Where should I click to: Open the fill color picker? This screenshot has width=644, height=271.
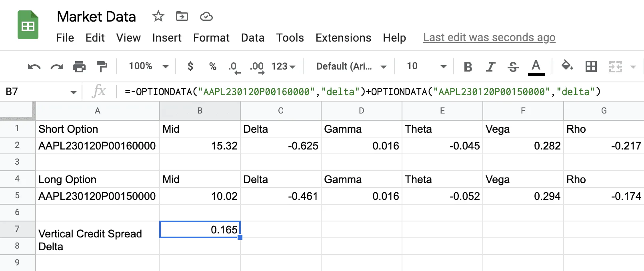(567, 66)
